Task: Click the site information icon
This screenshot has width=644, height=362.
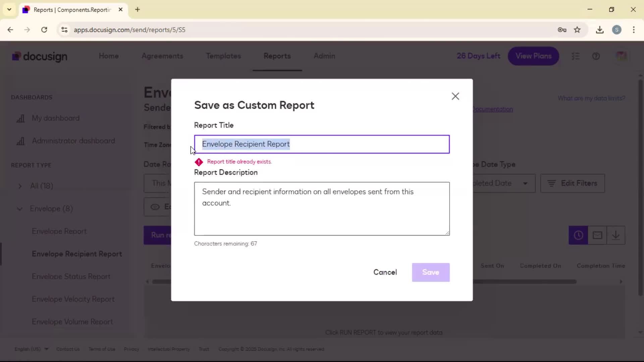Action: pos(64,30)
